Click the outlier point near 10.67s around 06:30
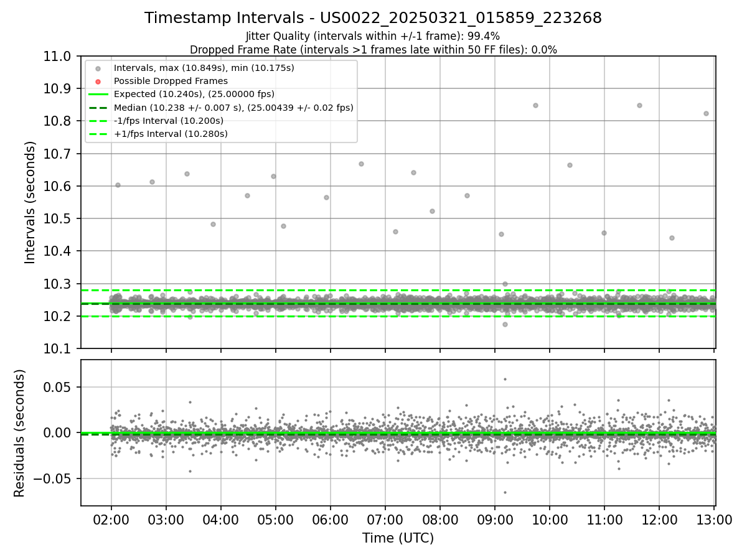Image resolution: width=747 pixels, height=560 pixels. [361, 164]
